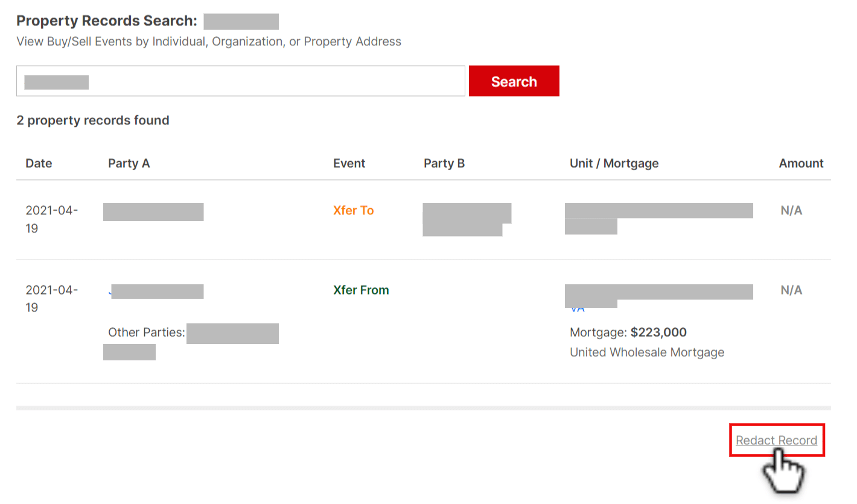Select the Unit / Mortgage column header
The height and width of the screenshot is (504, 857).
[x=614, y=163]
